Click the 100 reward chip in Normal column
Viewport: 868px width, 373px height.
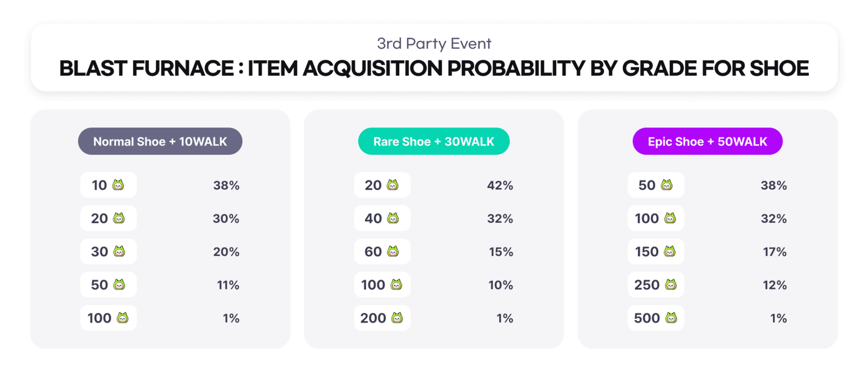pyautogui.click(x=108, y=318)
